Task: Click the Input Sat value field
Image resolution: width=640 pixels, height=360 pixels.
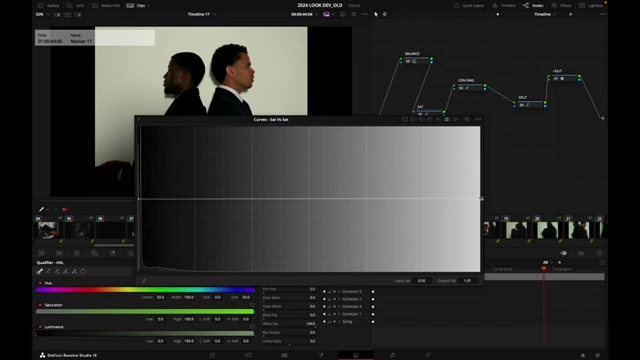Action: click(x=422, y=280)
